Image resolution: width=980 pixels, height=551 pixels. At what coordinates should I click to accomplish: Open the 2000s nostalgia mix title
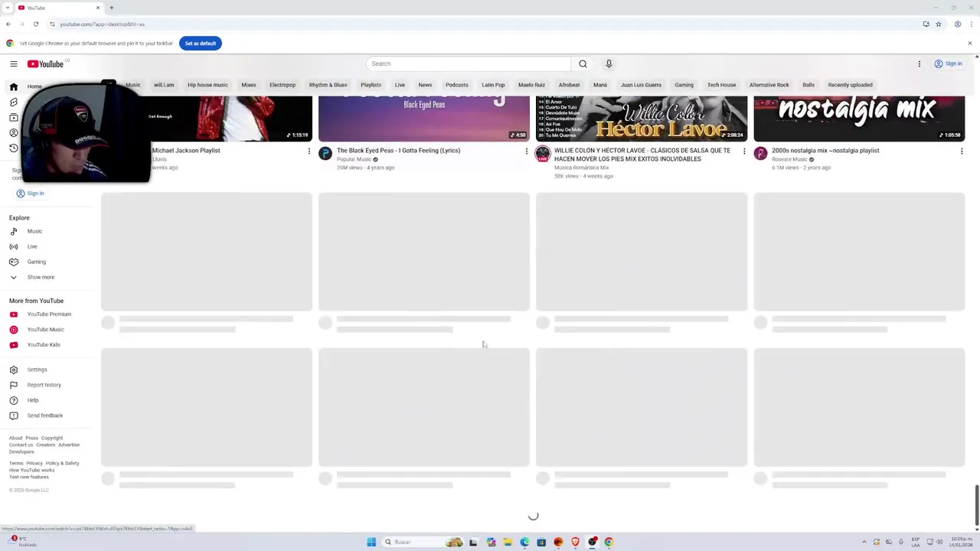pos(825,151)
